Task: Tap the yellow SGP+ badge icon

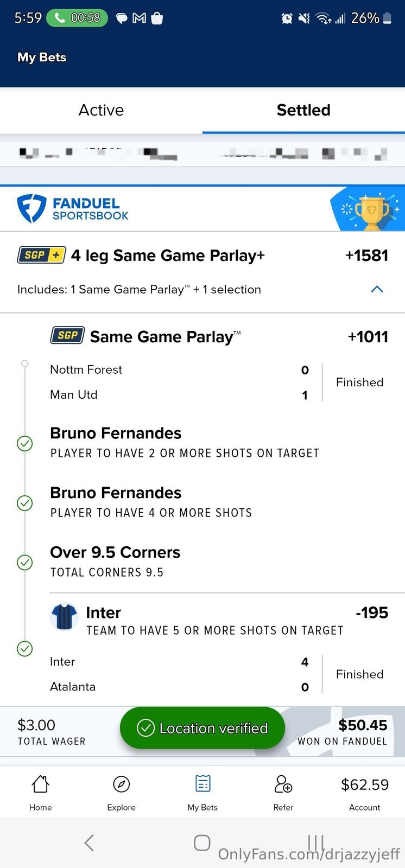Action: click(42, 255)
